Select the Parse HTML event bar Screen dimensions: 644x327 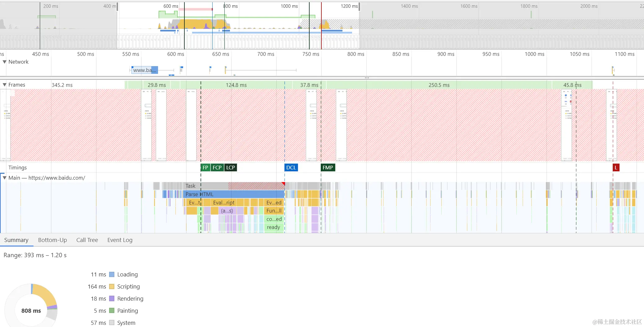pyautogui.click(x=234, y=194)
